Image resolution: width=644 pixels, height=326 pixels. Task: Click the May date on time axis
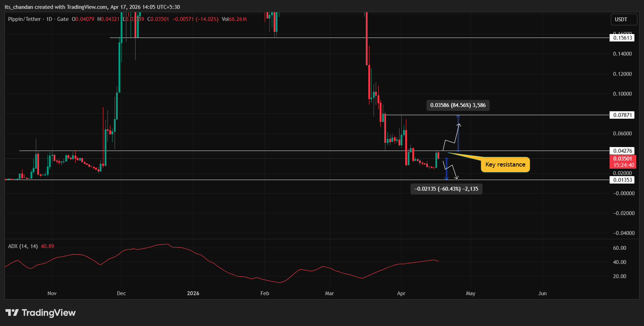pos(470,293)
